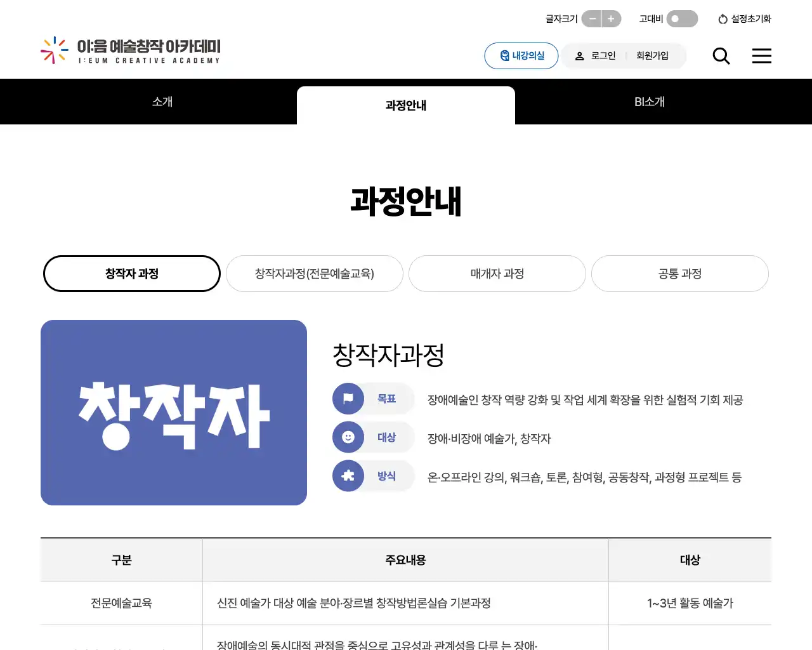Open the BI소개 menu tab
812x650 pixels.
(x=650, y=102)
